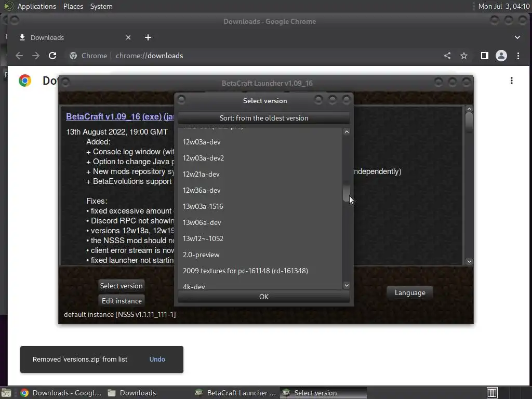Click the Chrome logo on the Downloads page

click(25, 81)
